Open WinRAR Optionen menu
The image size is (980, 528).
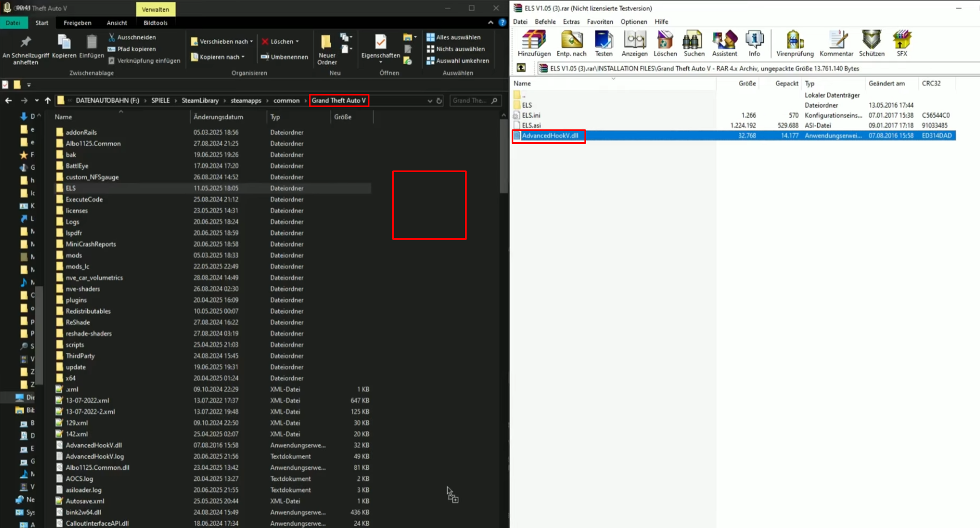tap(634, 22)
